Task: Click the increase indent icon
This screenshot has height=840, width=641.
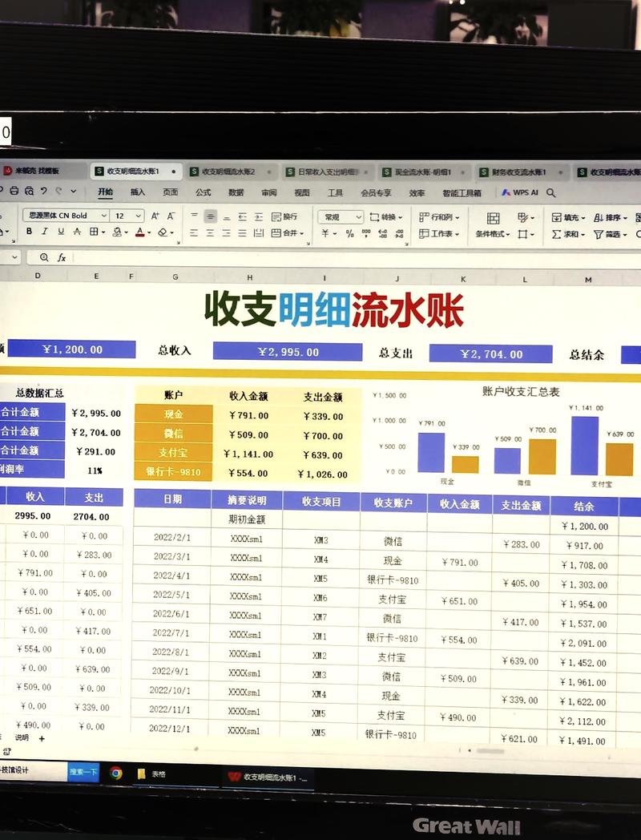Action: point(259,216)
